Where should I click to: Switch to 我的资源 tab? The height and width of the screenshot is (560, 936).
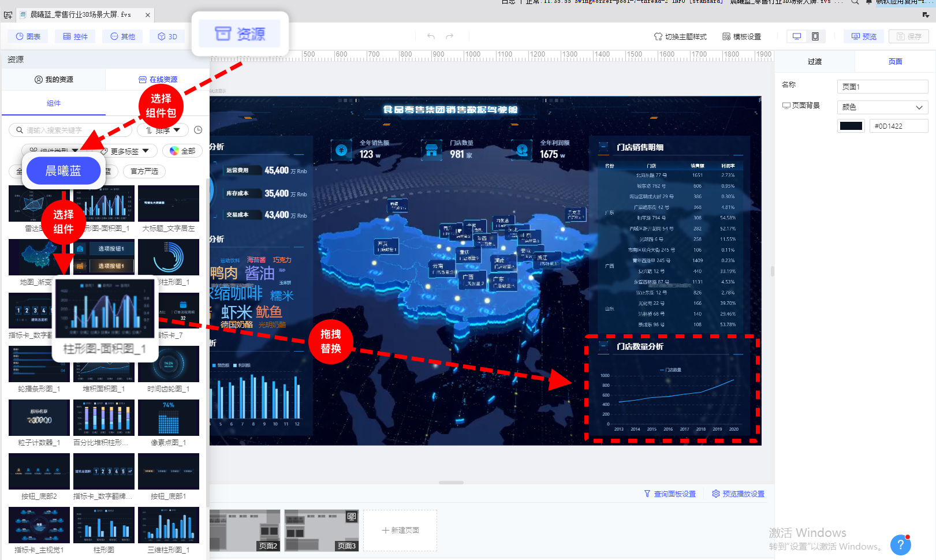[54, 79]
